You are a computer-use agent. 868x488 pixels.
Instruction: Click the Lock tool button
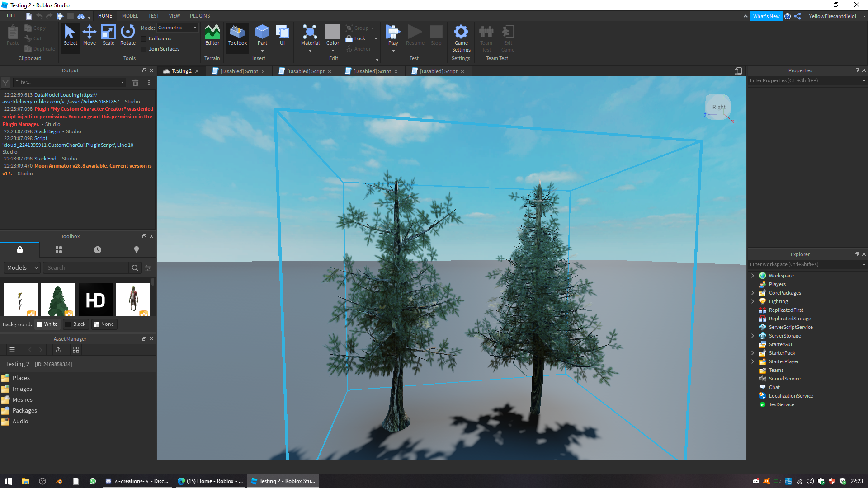pos(356,39)
